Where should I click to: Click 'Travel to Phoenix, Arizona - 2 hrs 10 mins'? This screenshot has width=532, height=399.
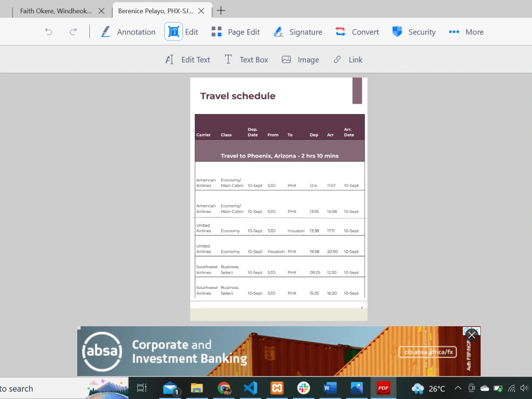pyautogui.click(x=280, y=156)
